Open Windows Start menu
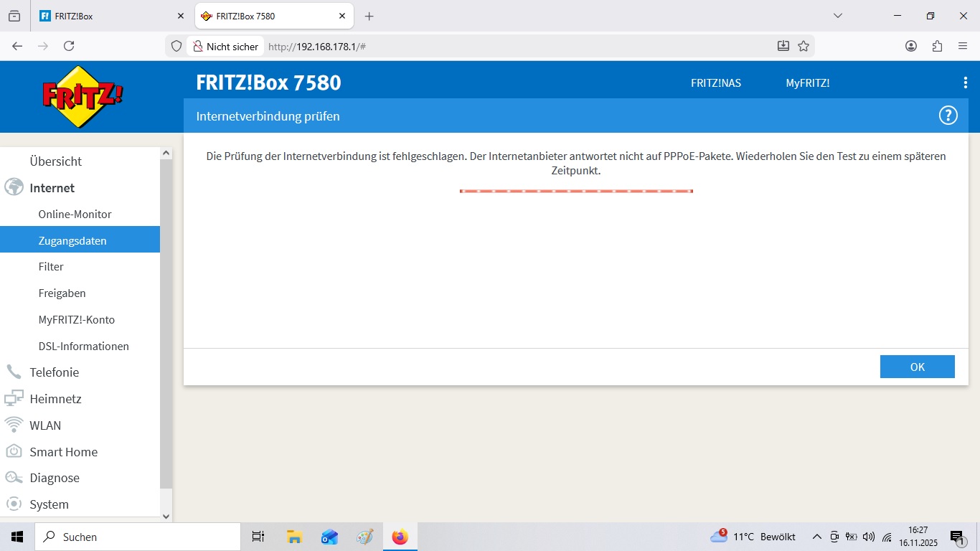Viewport: 980px width, 551px height. coord(17,537)
